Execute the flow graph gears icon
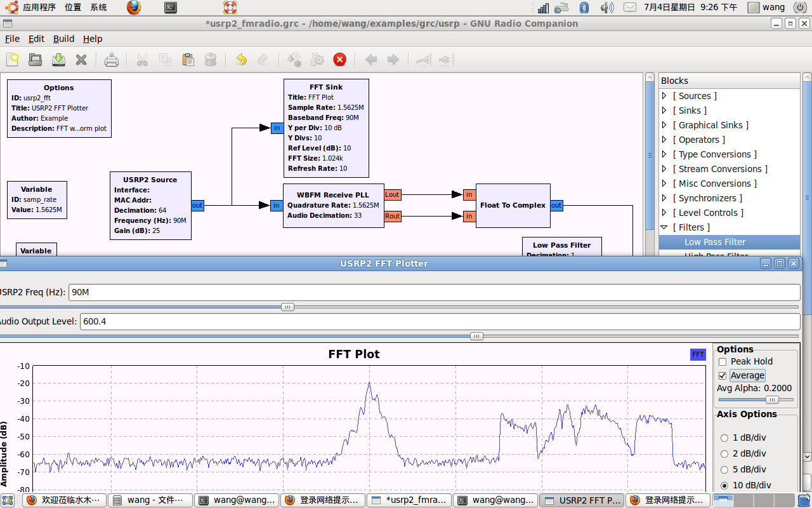The height and width of the screenshot is (508, 812). (x=317, y=60)
